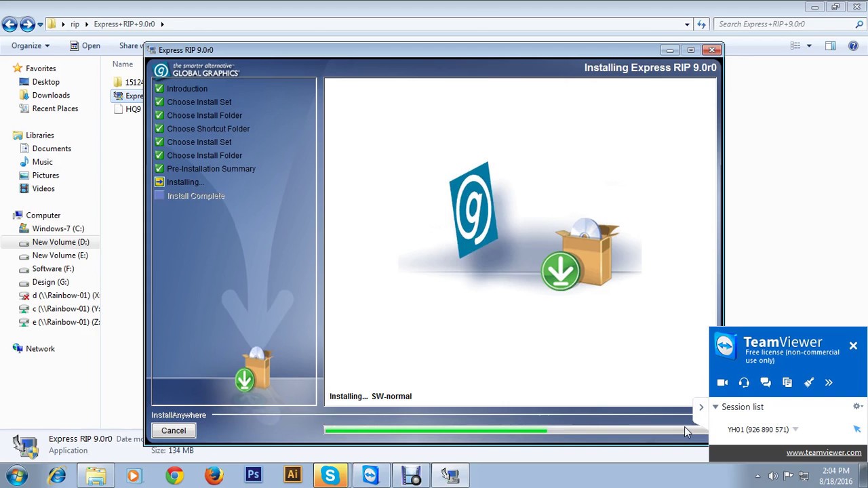Toggle the Explorer preview pane

[x=831, y=45]
